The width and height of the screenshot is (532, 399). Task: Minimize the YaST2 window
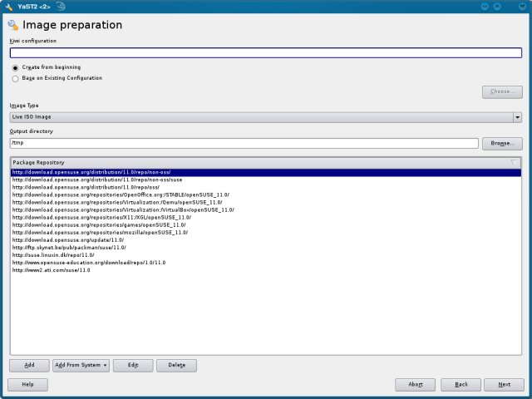485,6
